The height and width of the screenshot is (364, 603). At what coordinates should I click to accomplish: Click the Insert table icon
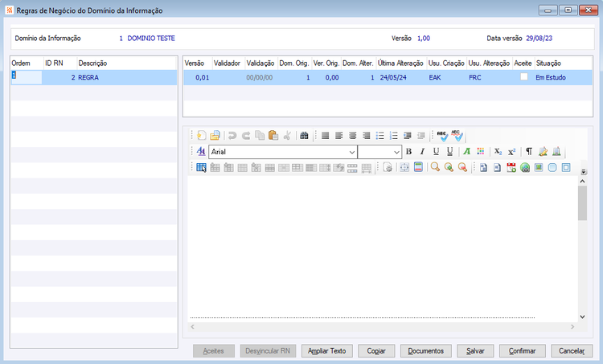(x=201, y=168)
